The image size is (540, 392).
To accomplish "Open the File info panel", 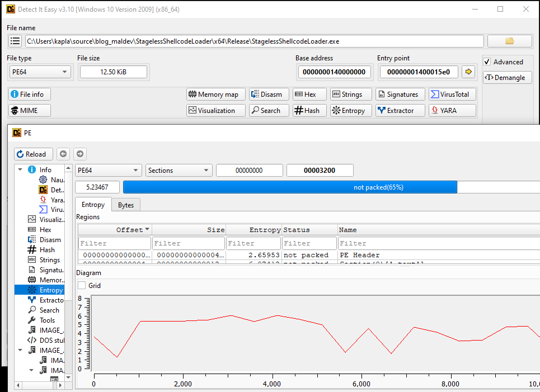I will [x=29, y=95].
